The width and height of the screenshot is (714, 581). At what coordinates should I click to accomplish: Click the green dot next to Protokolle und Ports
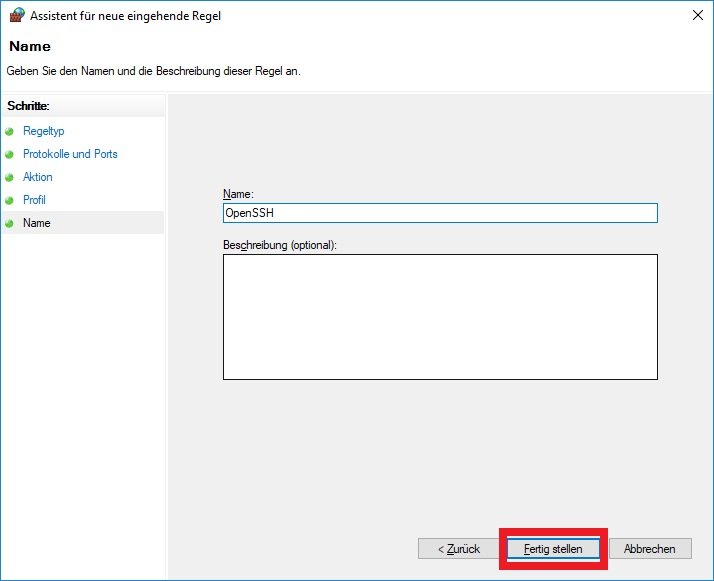click(10, 154)
